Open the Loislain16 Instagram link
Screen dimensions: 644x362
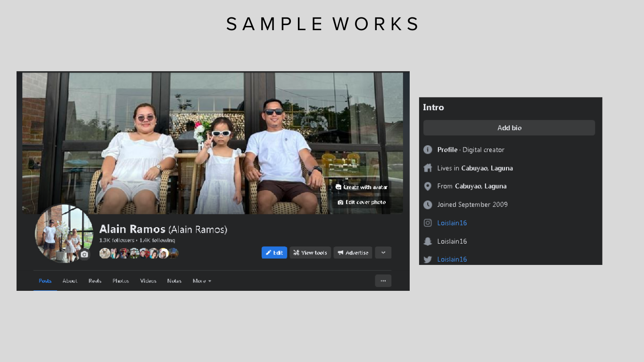(452, 223)
